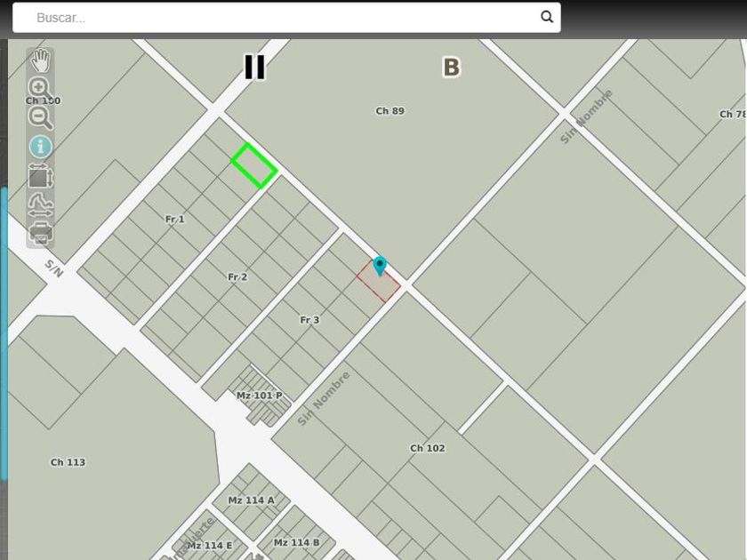This screenshot has height=560, width=747.
Task: Select the green highlighted parcel
Action: 254,165
